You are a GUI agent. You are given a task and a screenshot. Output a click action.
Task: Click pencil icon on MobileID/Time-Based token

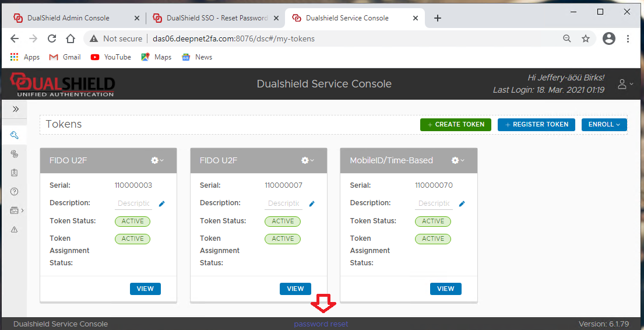(462, 203)
